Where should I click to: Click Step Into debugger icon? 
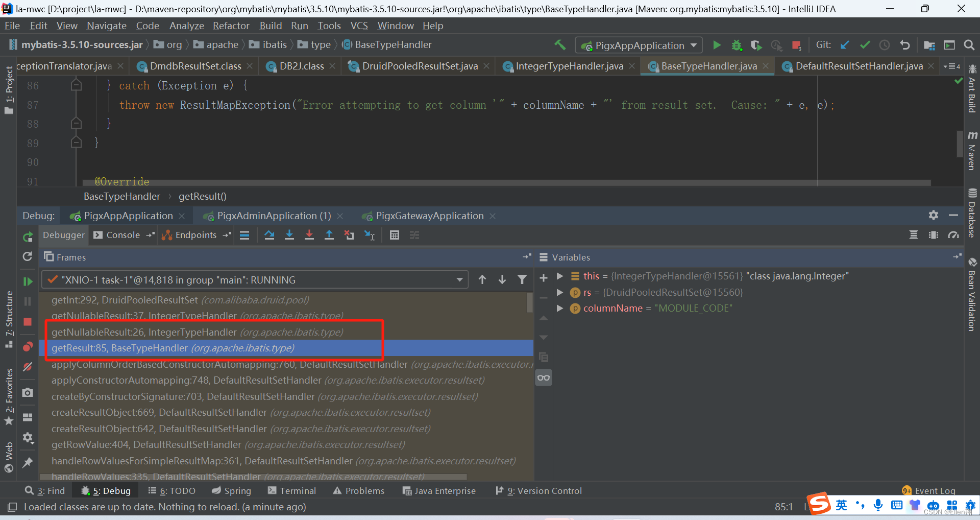point(289,235)
